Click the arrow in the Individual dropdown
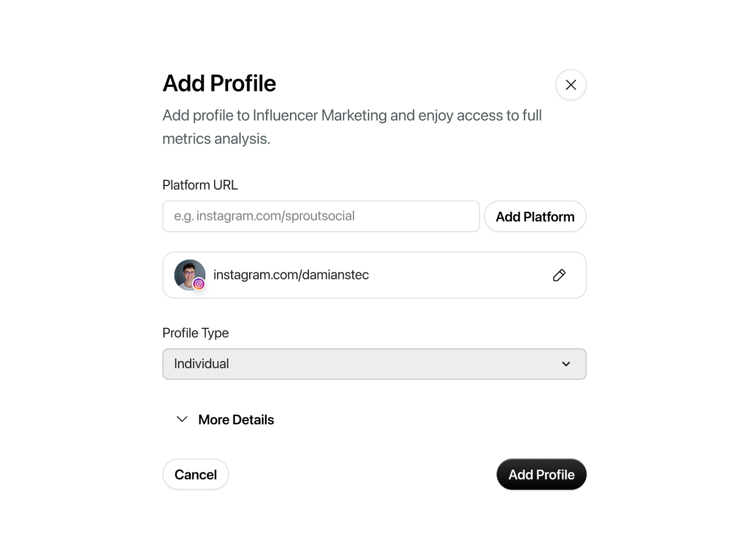Viewport: 749px width, 560px height. point(566,364)
